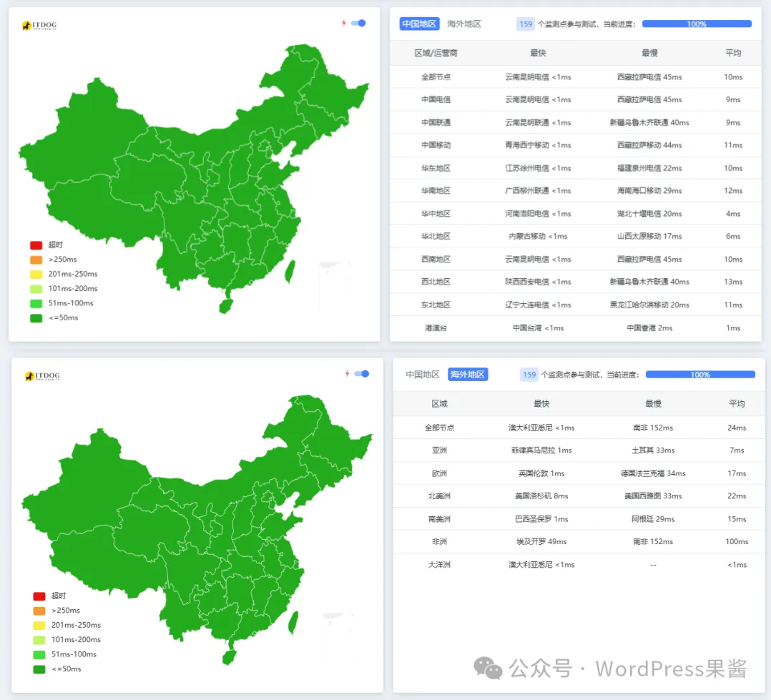Select the 北美洲 row in the overseas table
This screenshot has width=771, height=700.
tap(439, 496)
